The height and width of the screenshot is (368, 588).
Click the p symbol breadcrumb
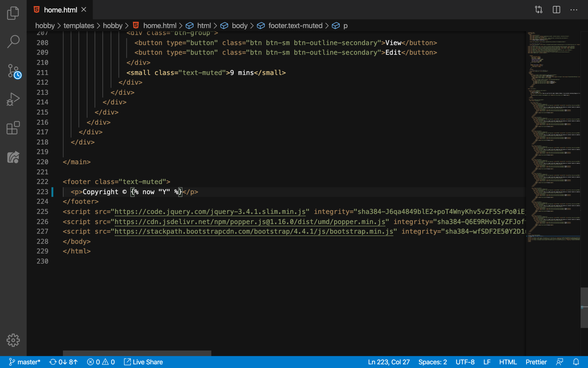[340, 26]
